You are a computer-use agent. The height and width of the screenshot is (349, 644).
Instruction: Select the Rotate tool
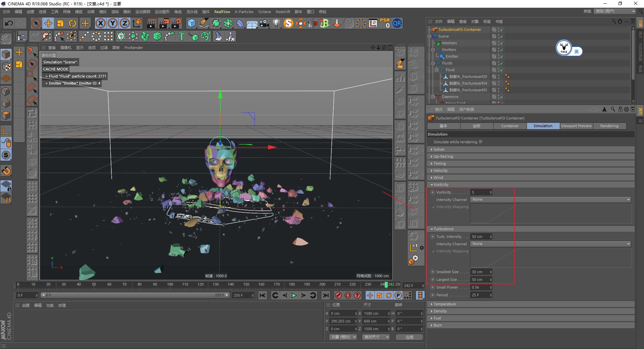(x=72, y=23)
